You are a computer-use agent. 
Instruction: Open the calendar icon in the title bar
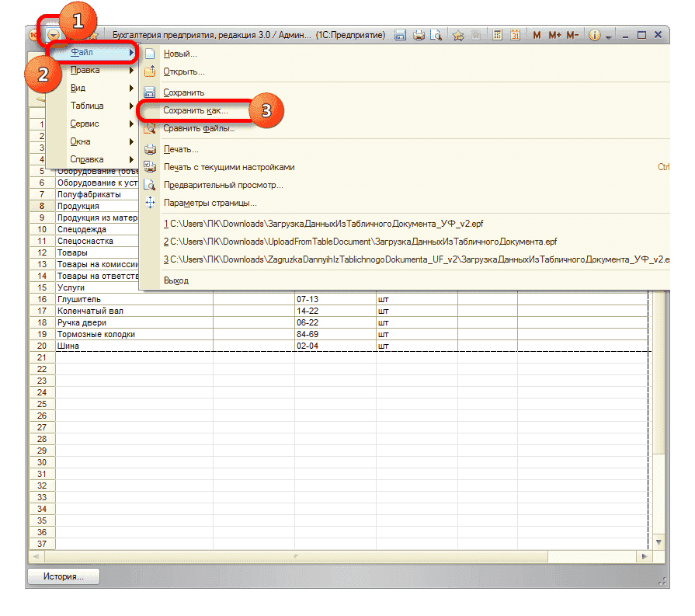516,35
